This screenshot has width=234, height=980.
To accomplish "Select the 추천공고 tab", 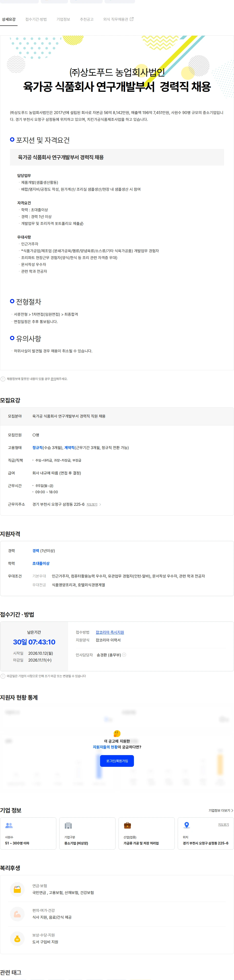I will pyautogui.click(x=87, y=19).
